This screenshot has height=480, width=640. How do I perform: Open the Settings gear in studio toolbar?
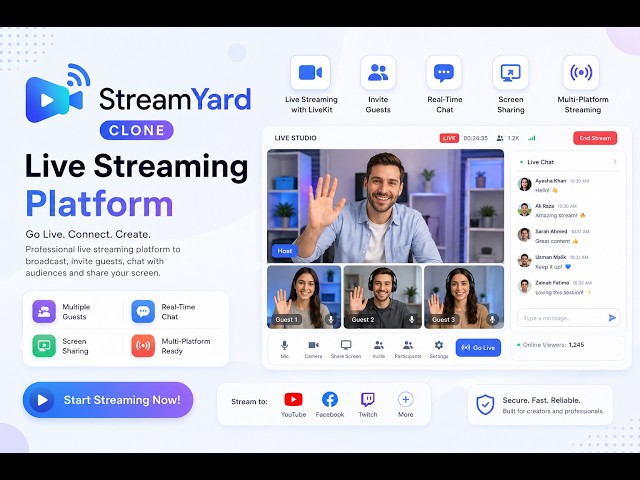[x=439, y=349]
